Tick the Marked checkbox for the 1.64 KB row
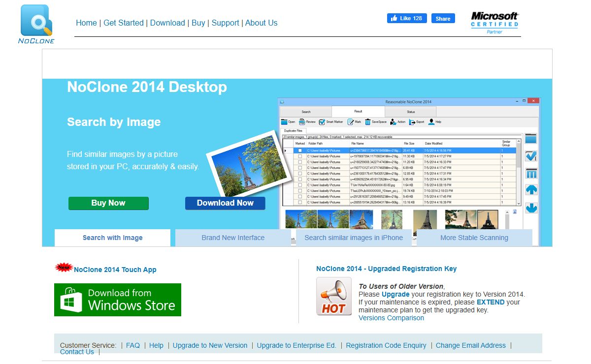This screenshot has height=364, width=591. coord(299,185)
